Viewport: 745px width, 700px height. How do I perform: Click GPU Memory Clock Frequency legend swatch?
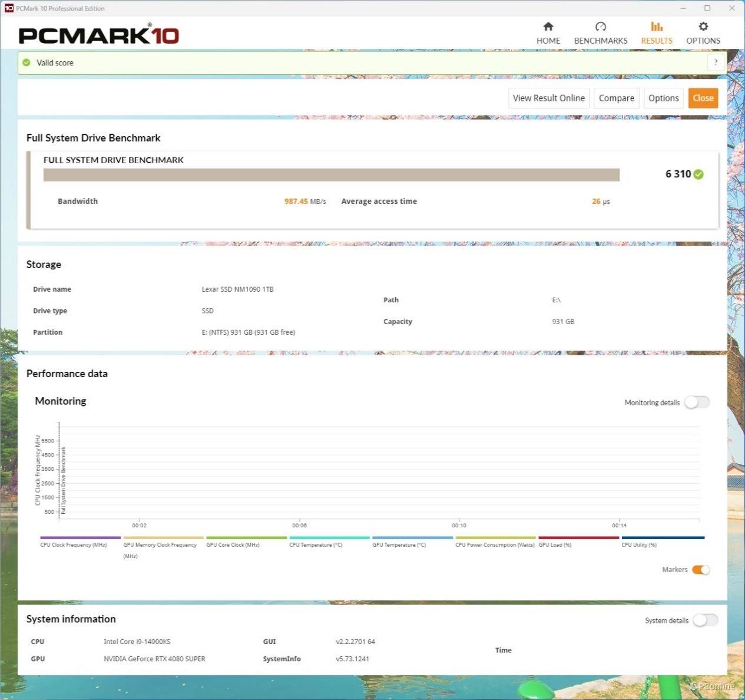click(164, 538)
